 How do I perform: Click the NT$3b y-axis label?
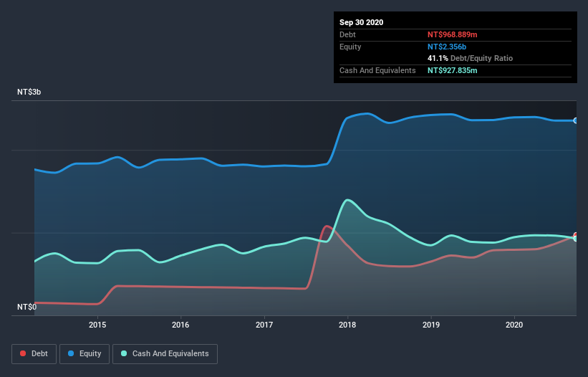click(x=29, y=92)
